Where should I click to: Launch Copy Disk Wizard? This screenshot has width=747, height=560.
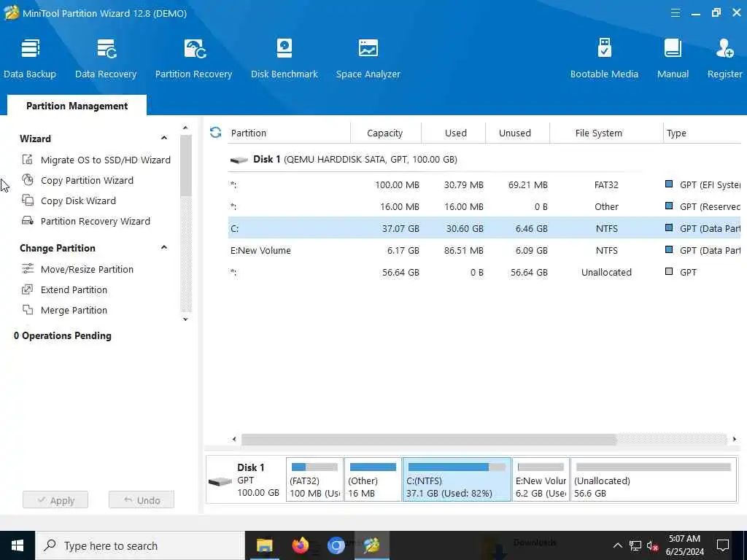69,201
